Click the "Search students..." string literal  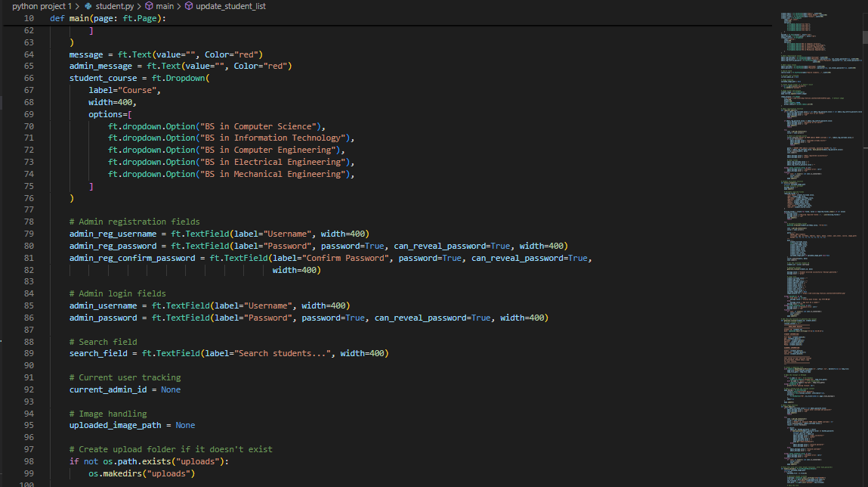[283, 353]
